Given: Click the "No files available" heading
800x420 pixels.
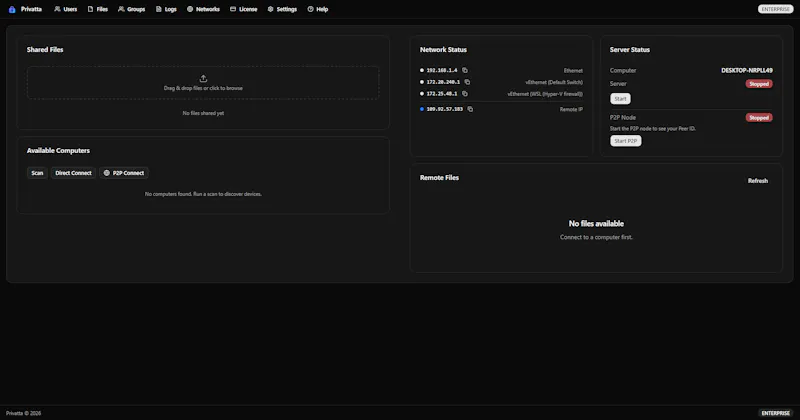Looking at the screenshot, I should [x=596, y=224].
